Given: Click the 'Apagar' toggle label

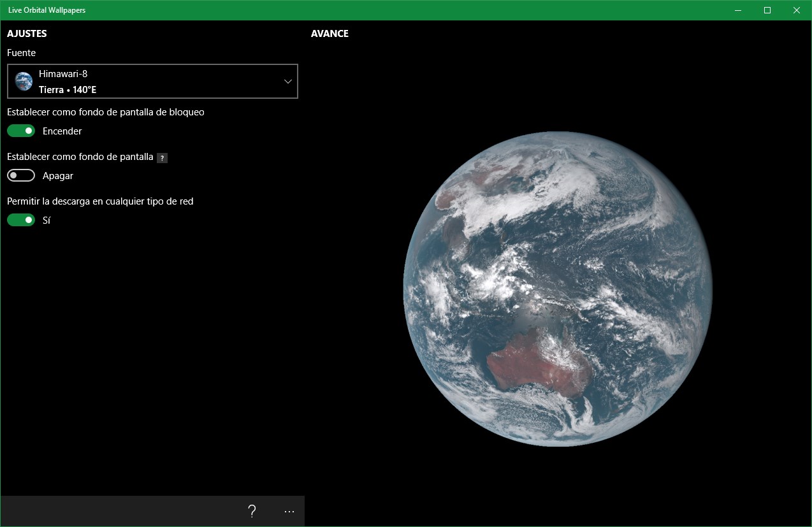Looking at the screenshot, I should [58, 176].
